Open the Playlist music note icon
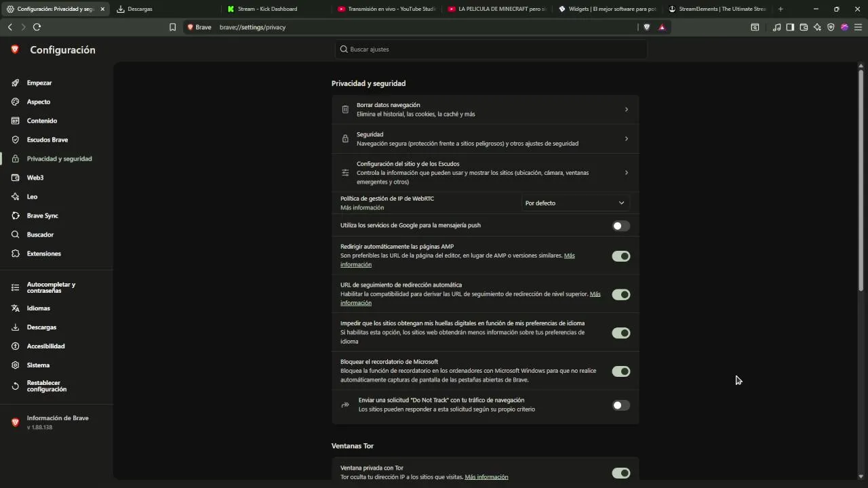The width and height of the screenshot is (868, 488). pos(776,27)
